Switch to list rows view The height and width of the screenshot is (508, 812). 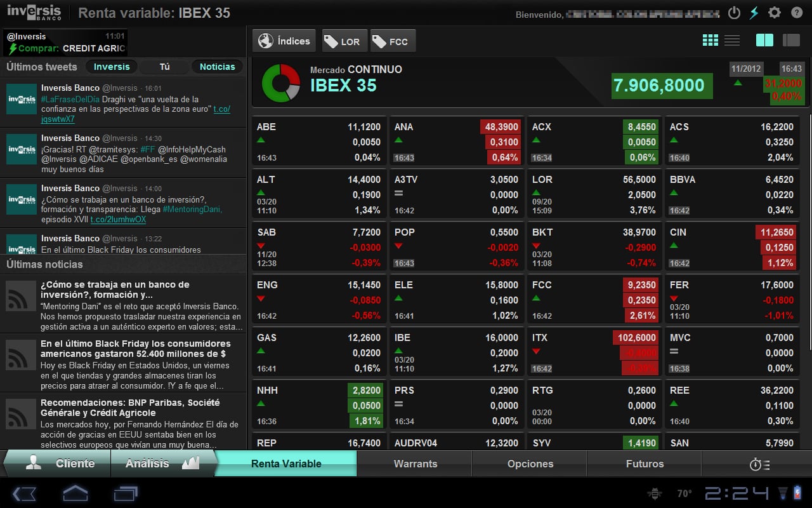pos(732,41)
